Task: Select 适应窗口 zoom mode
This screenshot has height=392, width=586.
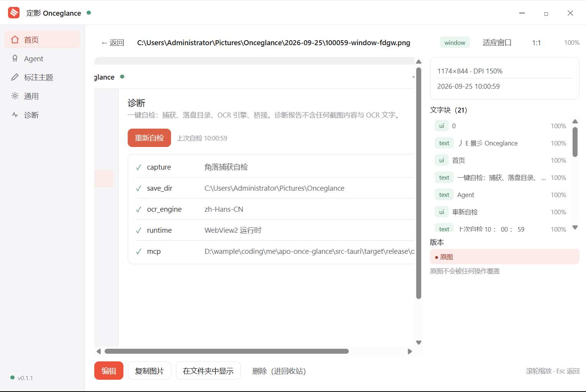Action: click(x=497, y=42)
